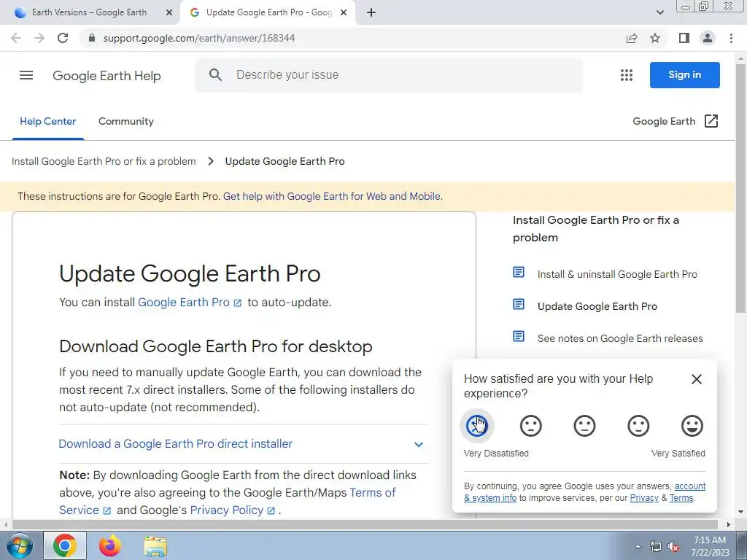Click the Google Earth Help title
747x560 pixels.
pos(107,76)
